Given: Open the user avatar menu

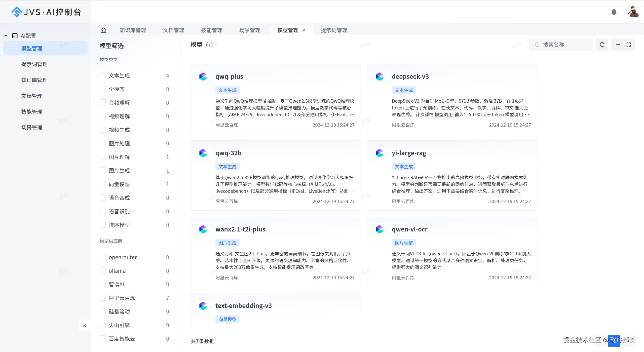Looking at the screenshot, I should pos(633,12).
